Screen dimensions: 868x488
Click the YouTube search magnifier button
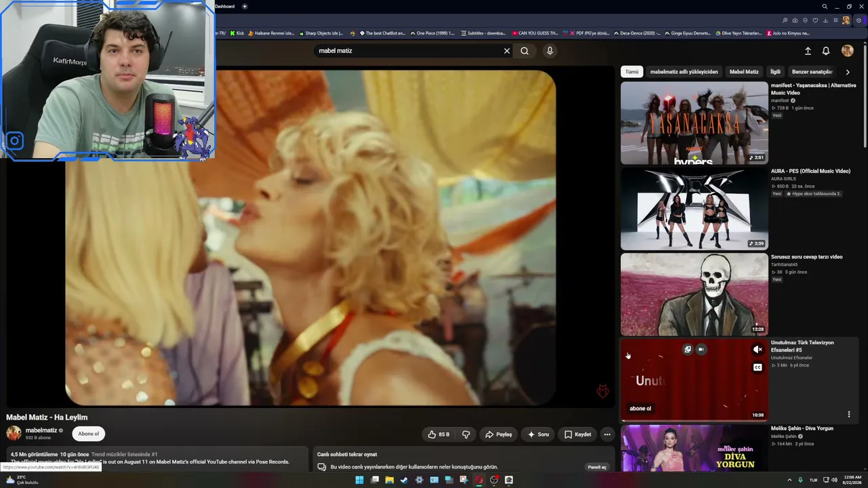pyautogui.click(x=525, y=51)
